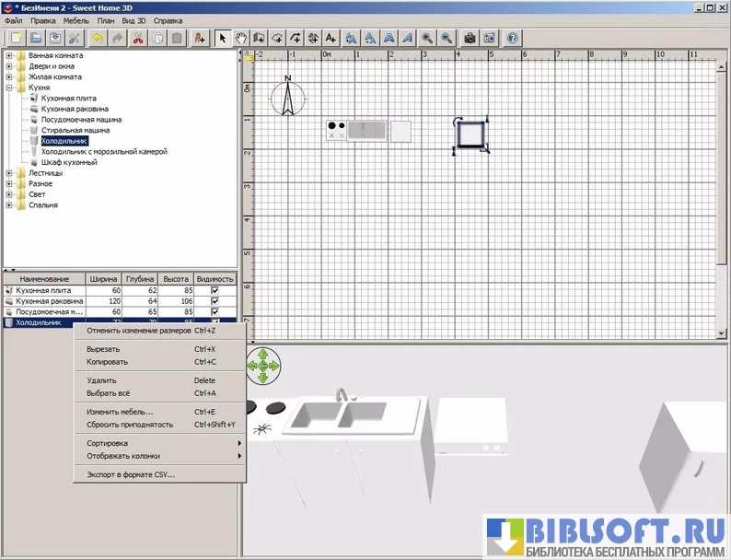Viewport: 731px width, 560px height.
Task: Disable visibility for Посудомоечная машина row
Action: pos(215,312)
